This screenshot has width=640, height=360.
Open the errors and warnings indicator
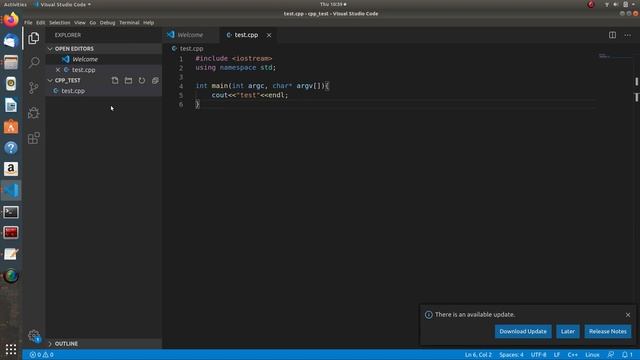click(x=41, y=355)
